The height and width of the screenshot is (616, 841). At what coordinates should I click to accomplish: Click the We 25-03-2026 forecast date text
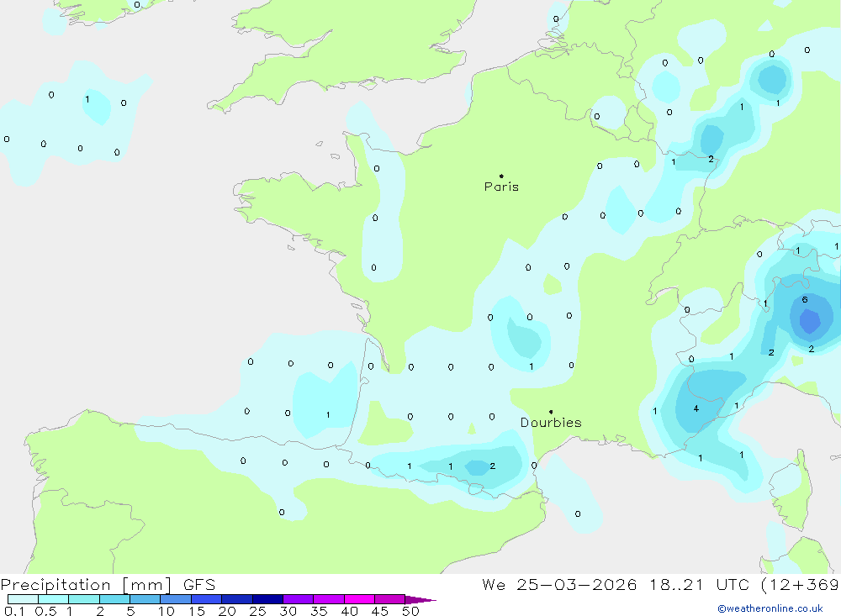pos(559,584)
